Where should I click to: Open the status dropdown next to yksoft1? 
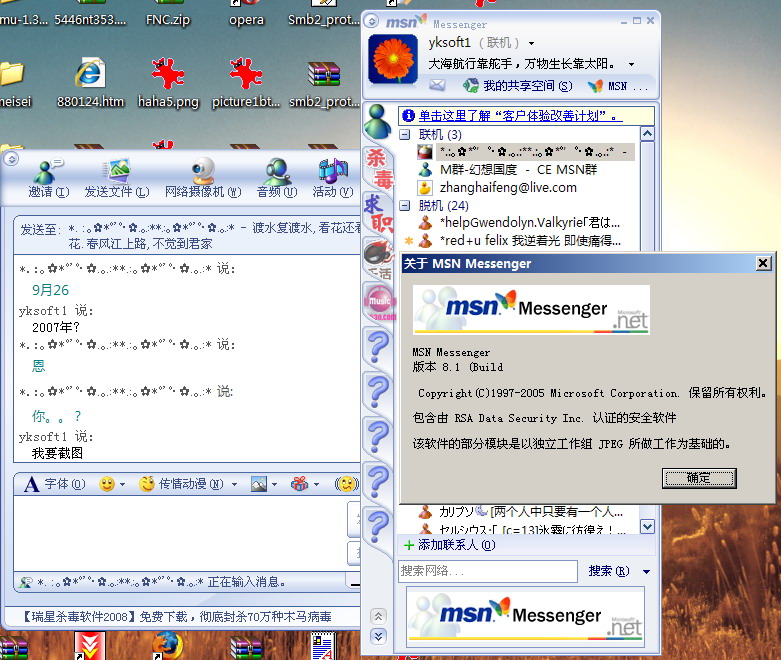point(531,43)
